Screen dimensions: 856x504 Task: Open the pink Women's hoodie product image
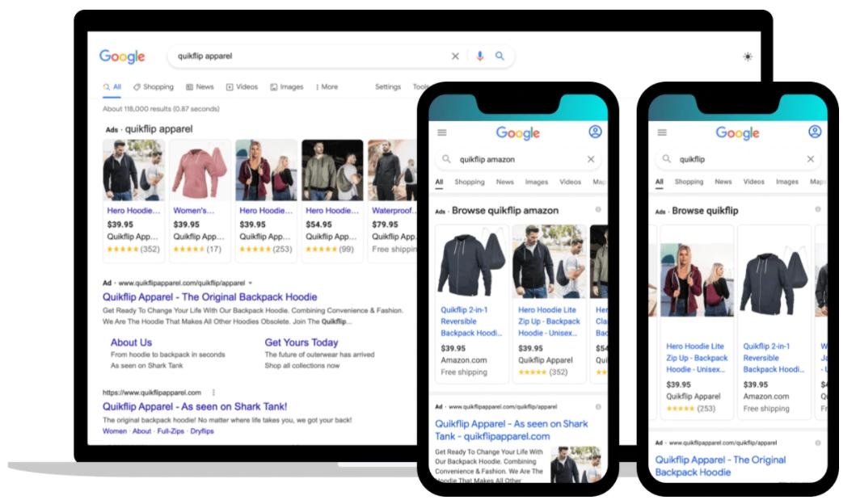tap(200, 170)
